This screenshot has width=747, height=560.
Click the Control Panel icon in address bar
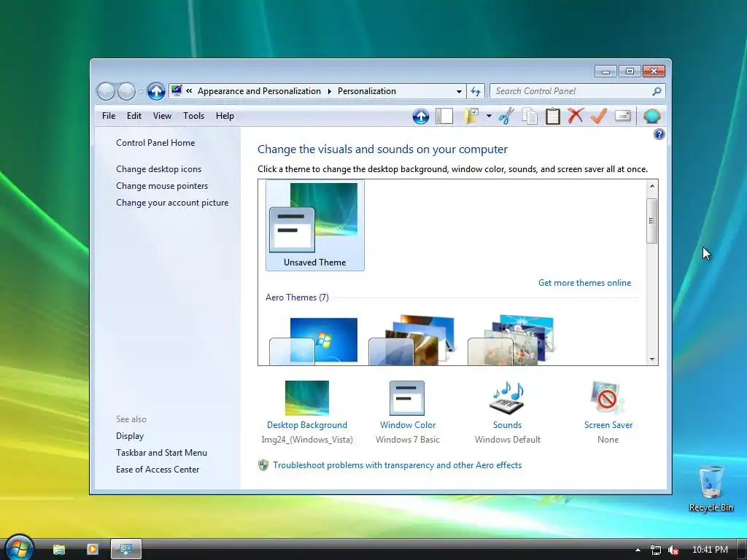177,90
